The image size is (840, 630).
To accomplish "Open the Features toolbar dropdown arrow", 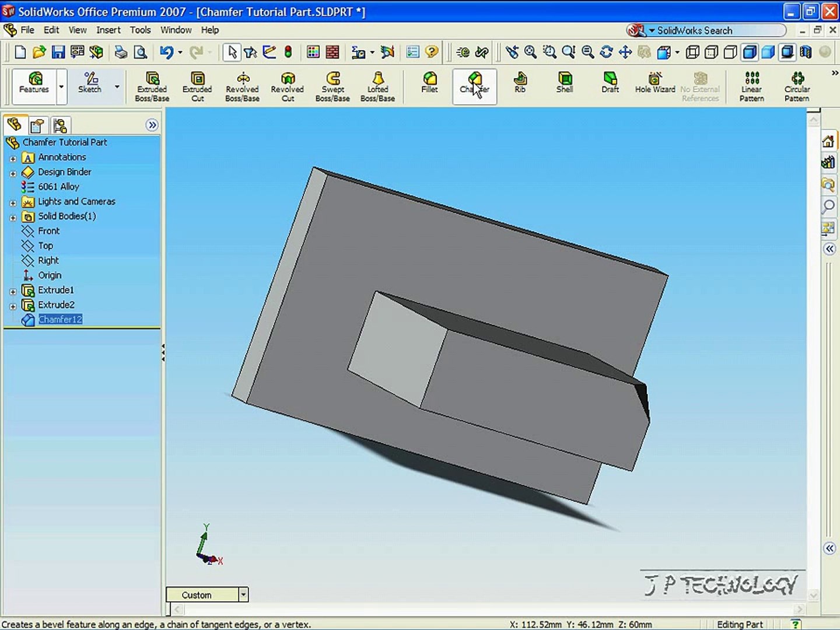I will pyautogui.click(x=61, y=86).
